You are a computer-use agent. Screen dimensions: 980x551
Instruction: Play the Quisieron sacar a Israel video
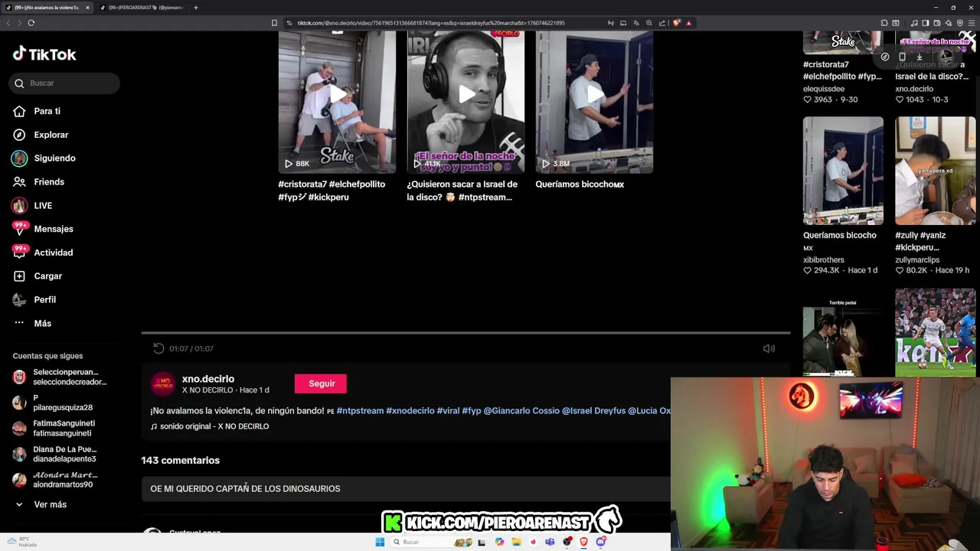point(465,102)
